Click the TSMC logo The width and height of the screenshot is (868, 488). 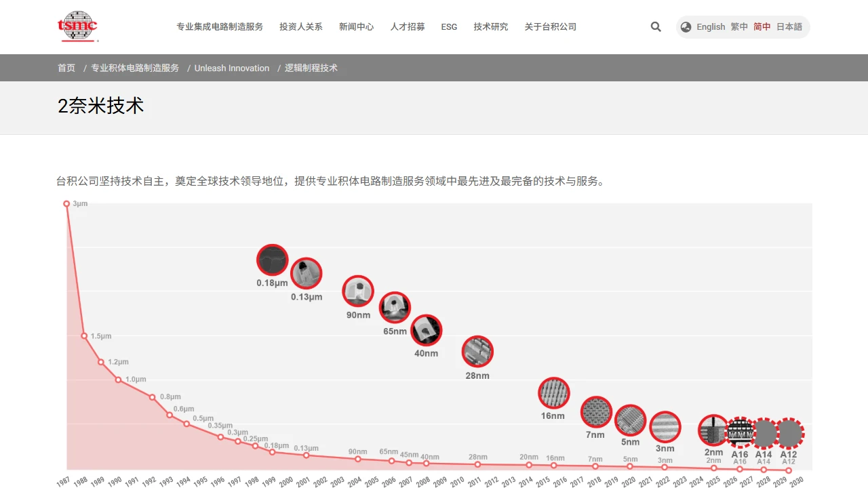click(x=77, y=26)
